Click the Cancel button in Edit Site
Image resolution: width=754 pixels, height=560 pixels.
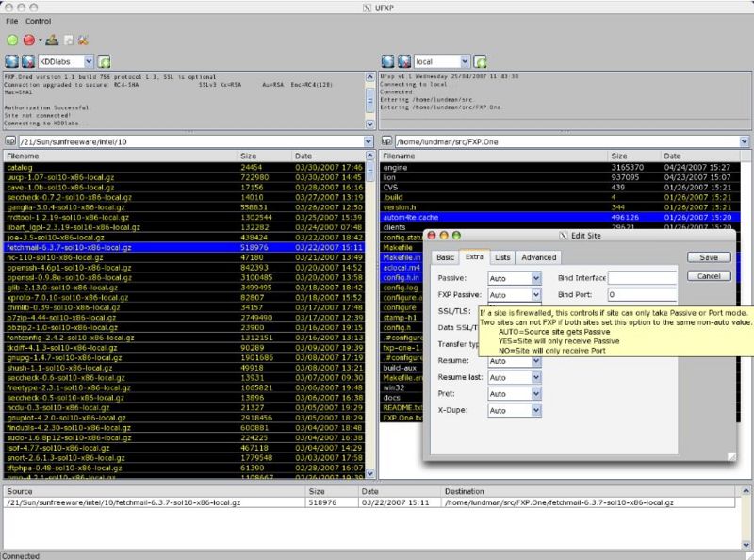pos(709,276)
